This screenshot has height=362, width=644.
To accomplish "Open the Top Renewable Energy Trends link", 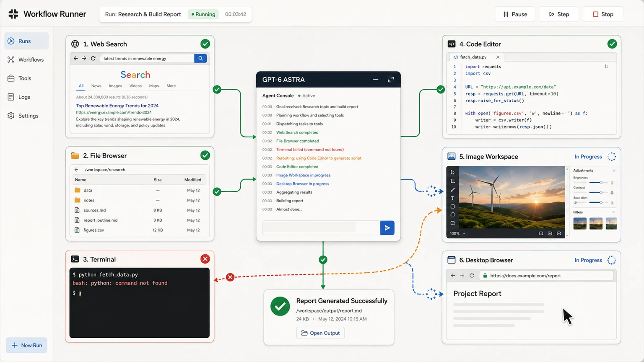I will pos(117,106).
